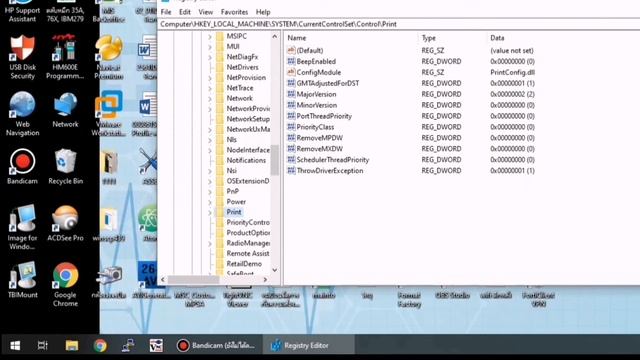The width and height of the screenshot is (640, 360).
Task: Click the registry path address bar
Action: pos(399,24)
